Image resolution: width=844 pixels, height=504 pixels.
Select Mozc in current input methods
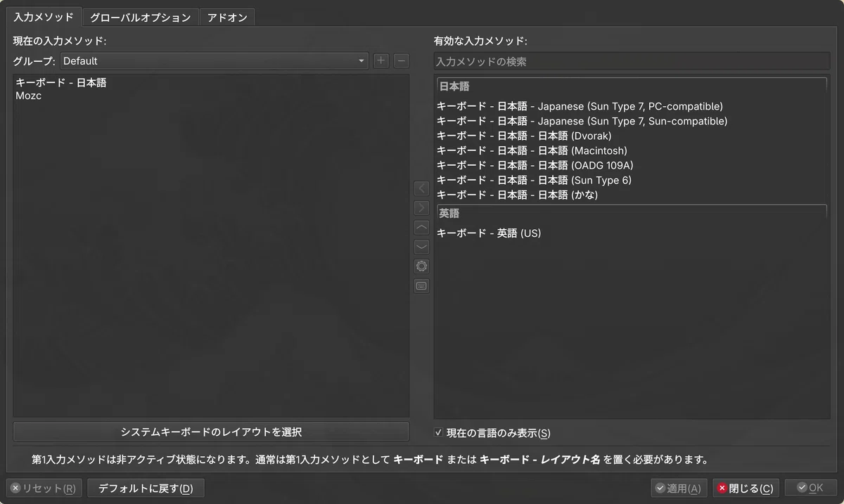pyautogui.click(x=211, y=96)
